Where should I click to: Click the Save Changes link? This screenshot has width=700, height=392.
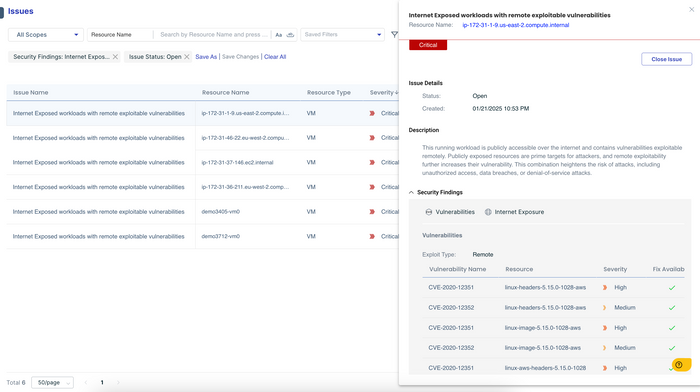(x=240, y=57)
